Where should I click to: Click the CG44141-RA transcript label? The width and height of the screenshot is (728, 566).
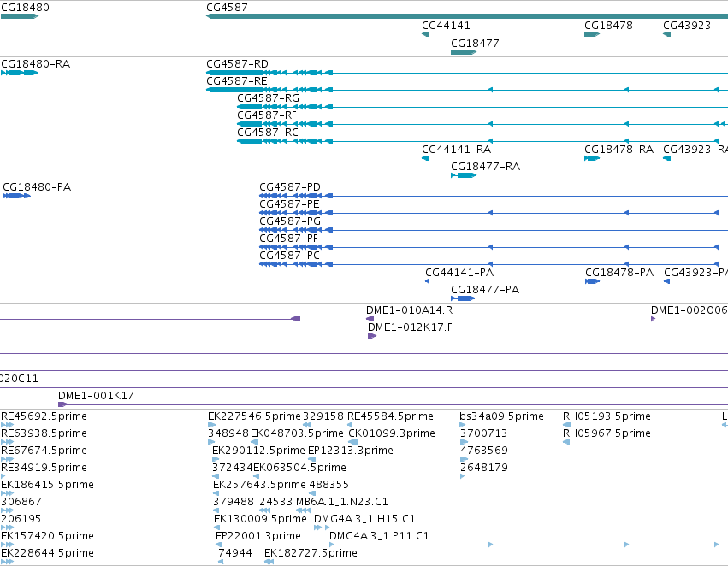[457, 150]
